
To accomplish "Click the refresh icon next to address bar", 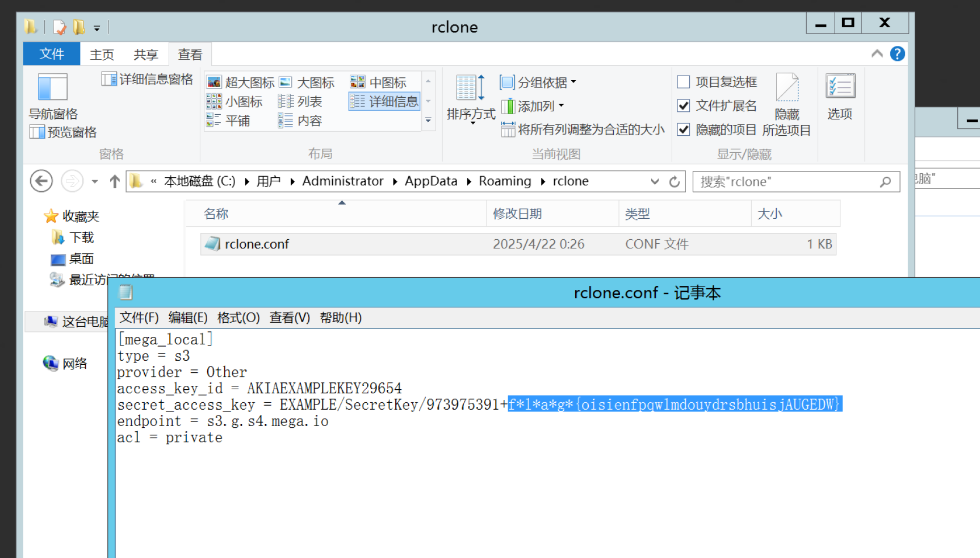I will tap(675, 181).
